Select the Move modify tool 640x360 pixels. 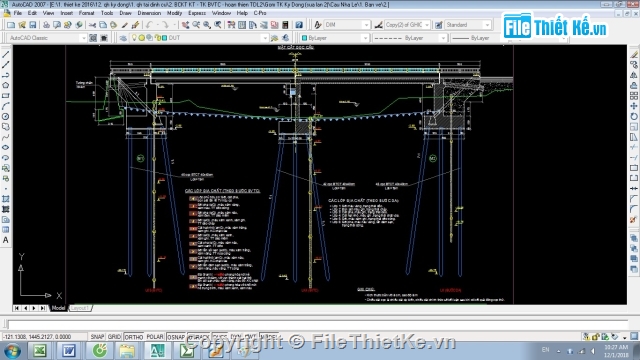634,106
